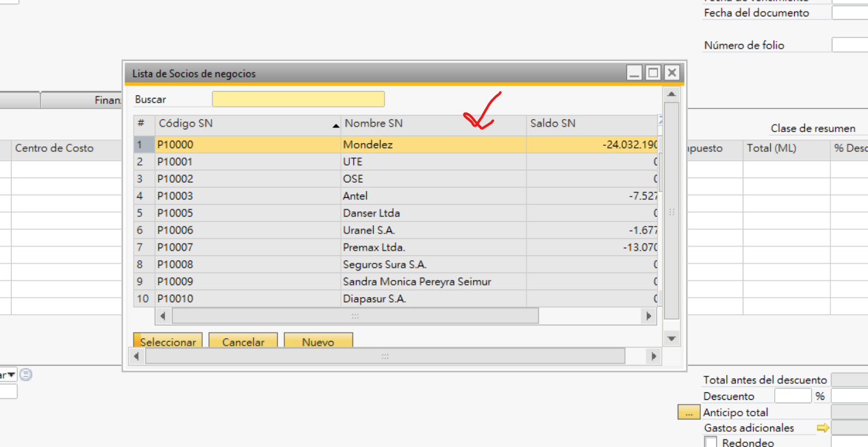Maximize the Lista de Socios dialog

[653, 73]
